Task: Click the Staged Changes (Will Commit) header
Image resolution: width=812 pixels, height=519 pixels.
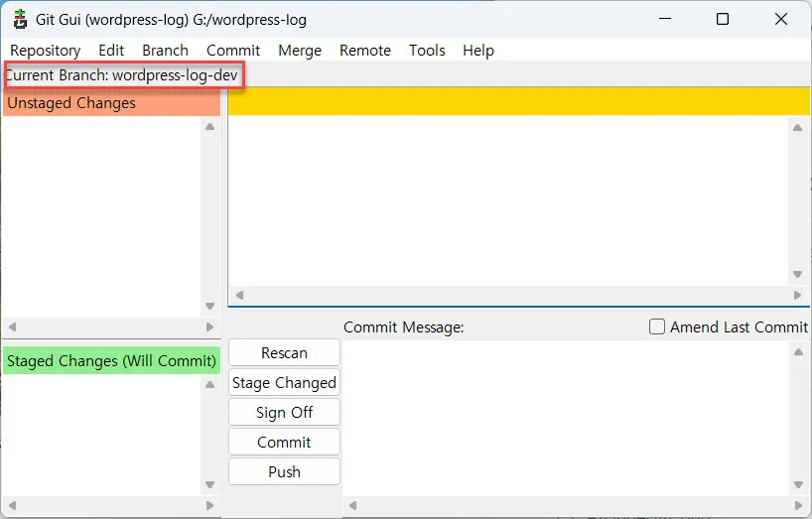Action: [111, 361]
